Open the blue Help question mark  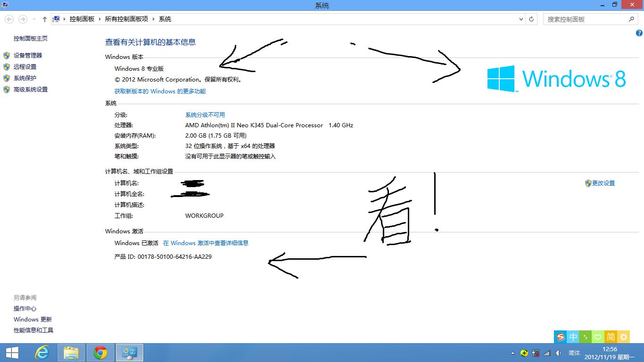pos(639,33)
